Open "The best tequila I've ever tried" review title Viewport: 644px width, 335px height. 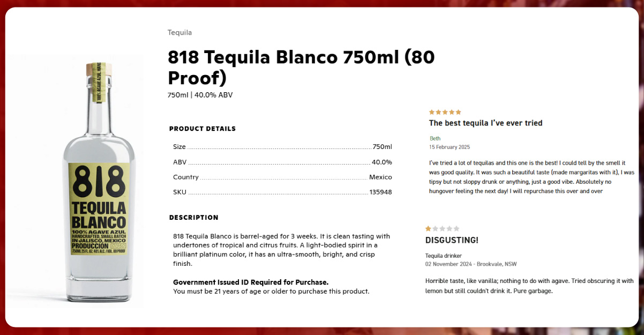485,123
